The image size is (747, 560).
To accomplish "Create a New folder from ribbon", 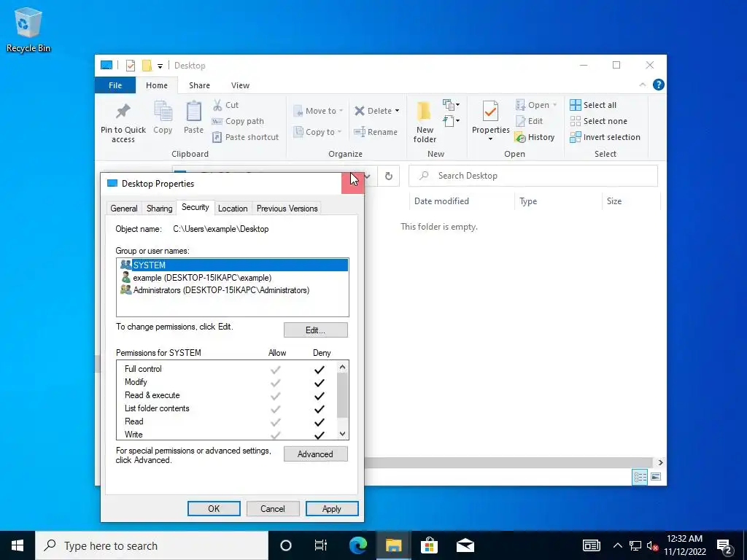I will (x=425, y=122).
